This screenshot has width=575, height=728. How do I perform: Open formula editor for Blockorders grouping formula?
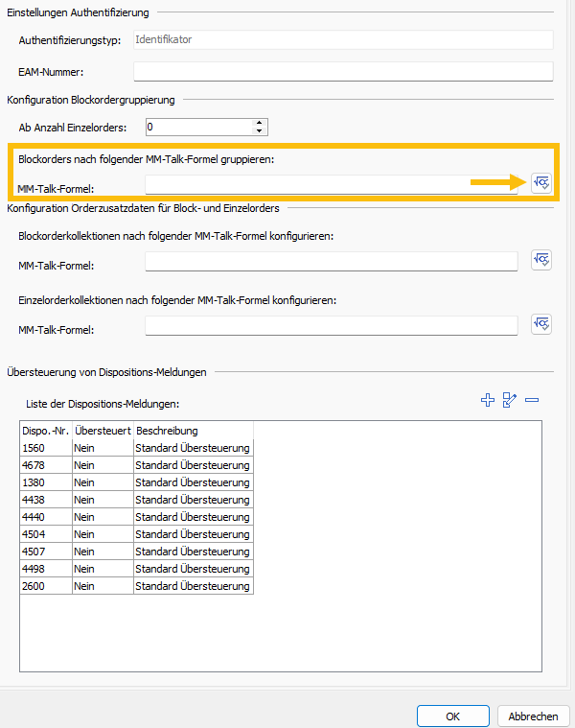pyautogui.click(x=541, y=183)
